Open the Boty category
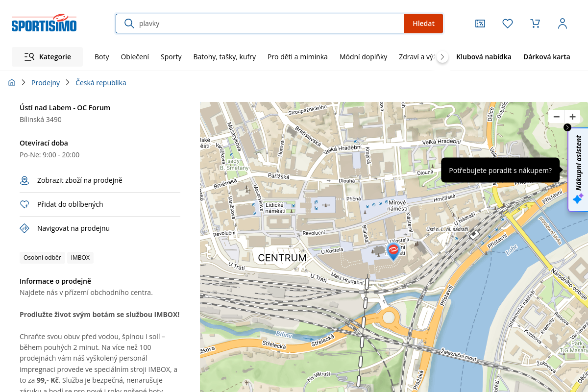 pos(102,57)
